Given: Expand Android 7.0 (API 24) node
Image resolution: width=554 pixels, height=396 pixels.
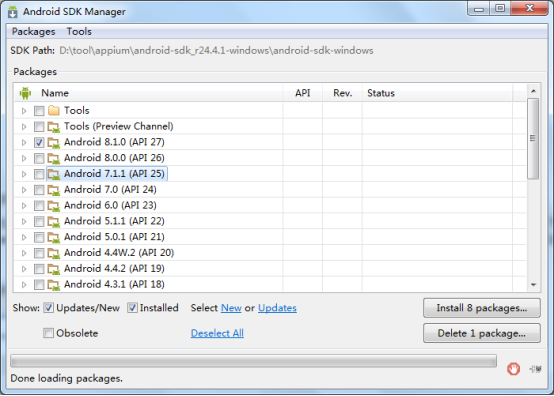Looking at the screenshot, I should 24,190.
